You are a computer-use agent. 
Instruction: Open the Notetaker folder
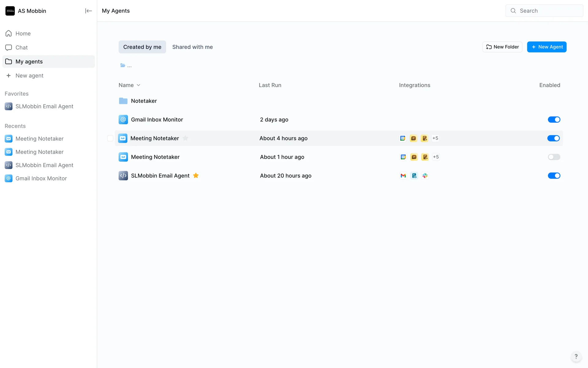pos(144,101)
